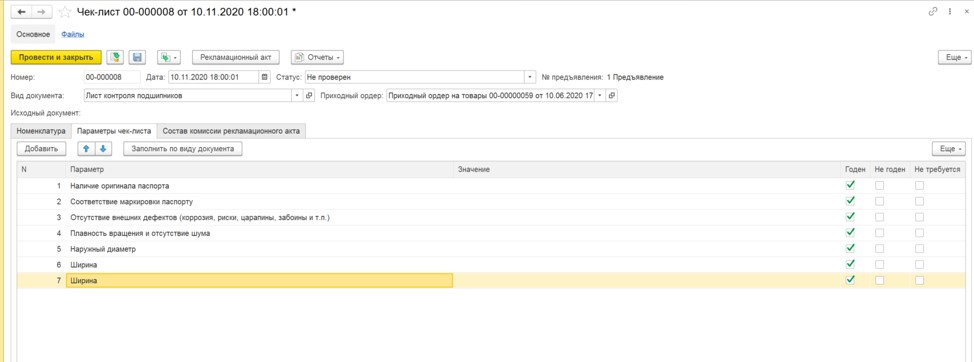This screenshot has height=362, width=974.
Task: Add document to favorites with star
Action: [x=65, y=12]
